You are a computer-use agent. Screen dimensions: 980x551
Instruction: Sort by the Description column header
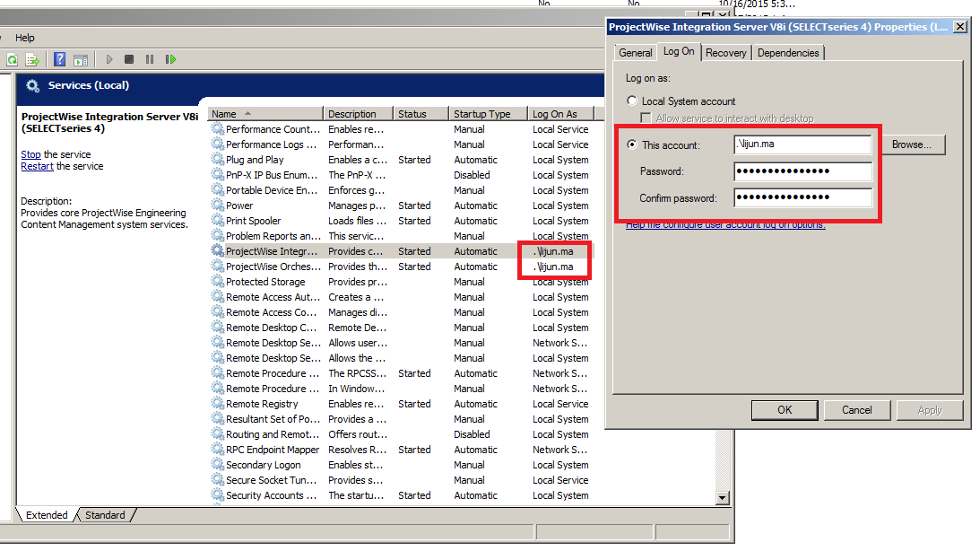click(x=358, y=114)
